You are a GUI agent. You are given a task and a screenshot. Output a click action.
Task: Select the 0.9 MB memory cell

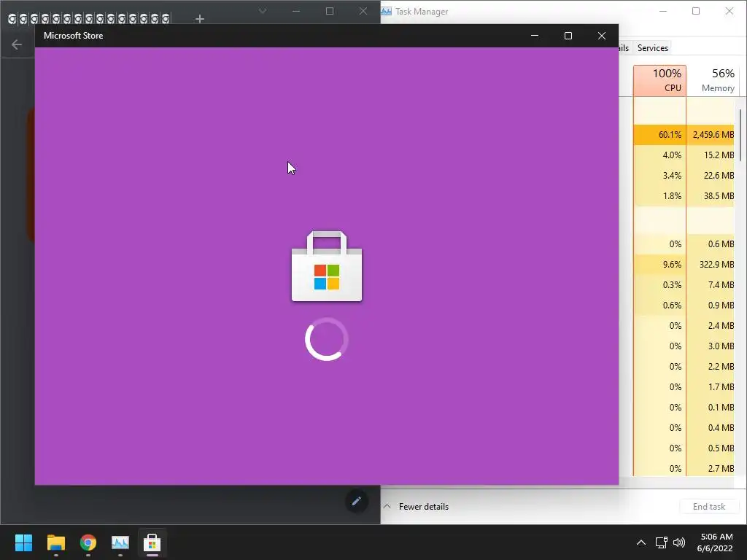point(711,306)
